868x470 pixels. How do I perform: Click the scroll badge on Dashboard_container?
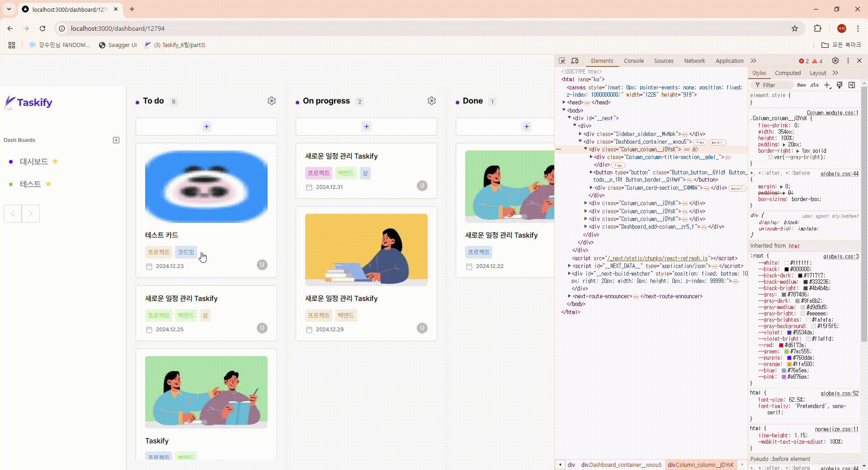[x=717, y=142]
